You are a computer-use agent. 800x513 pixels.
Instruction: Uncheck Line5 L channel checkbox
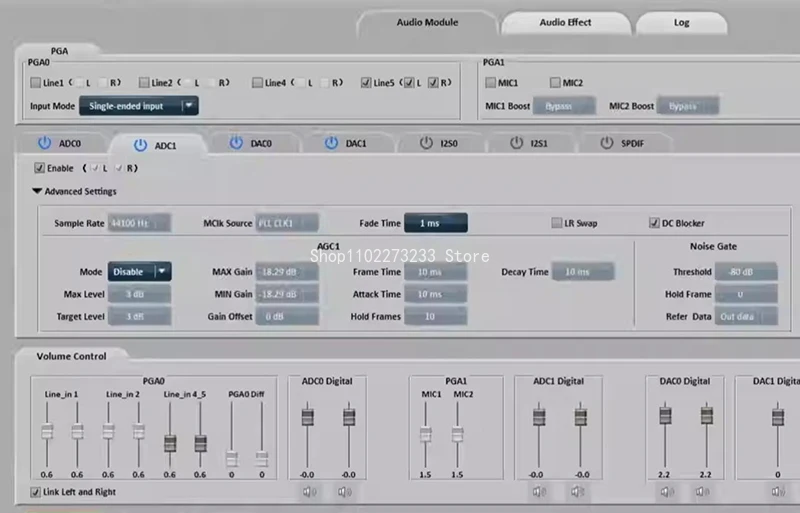[409, 82]
